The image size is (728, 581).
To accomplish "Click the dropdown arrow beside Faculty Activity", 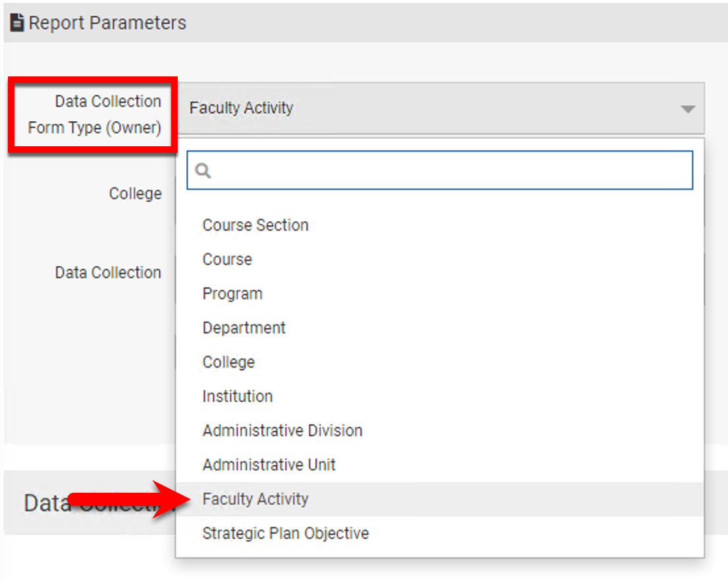I will [688, 109].
